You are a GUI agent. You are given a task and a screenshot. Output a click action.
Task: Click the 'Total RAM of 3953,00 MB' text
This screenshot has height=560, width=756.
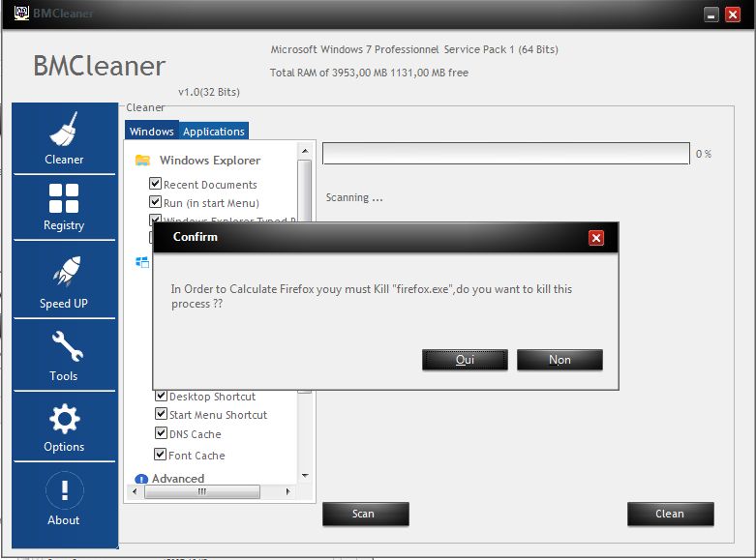tap(328, 73)
